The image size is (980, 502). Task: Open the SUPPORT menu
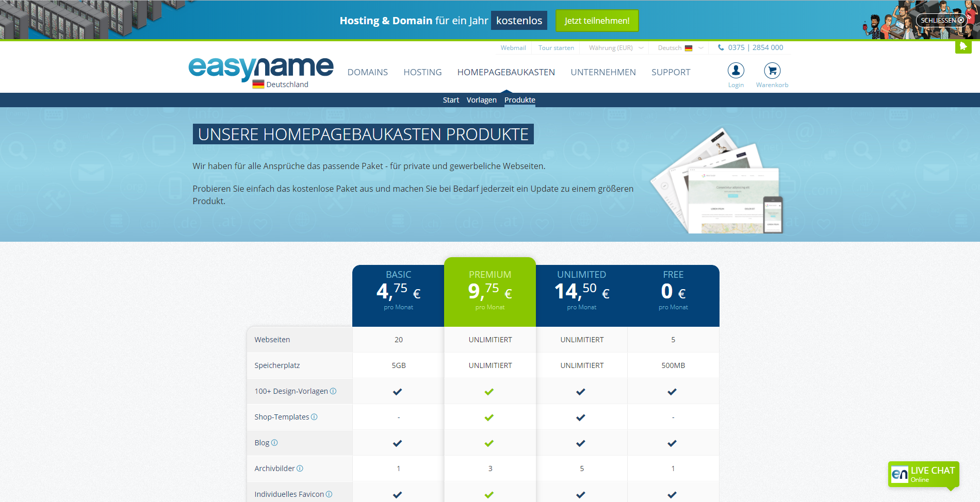[x=671, y=72]
